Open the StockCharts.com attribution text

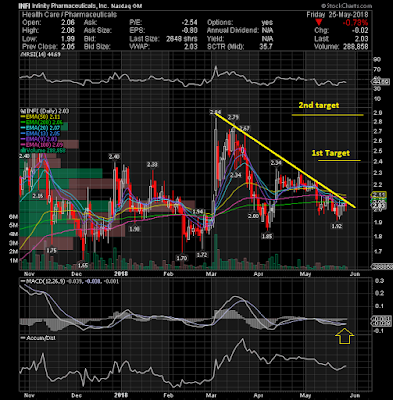(347, 6)
